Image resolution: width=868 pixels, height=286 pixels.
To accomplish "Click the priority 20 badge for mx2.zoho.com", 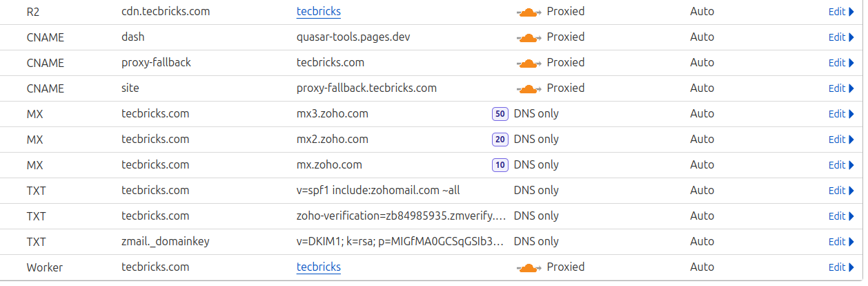I will point(500,140).
